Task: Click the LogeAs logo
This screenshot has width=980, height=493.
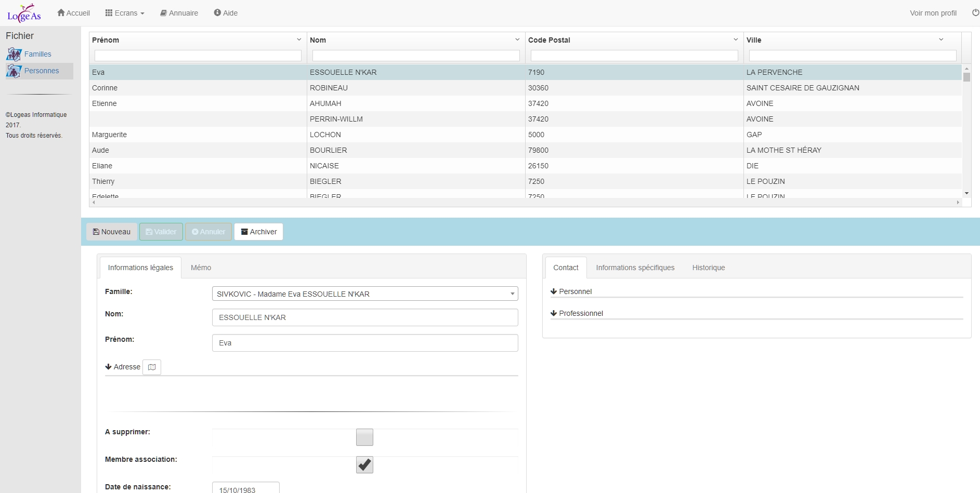Action: [24, 14]
